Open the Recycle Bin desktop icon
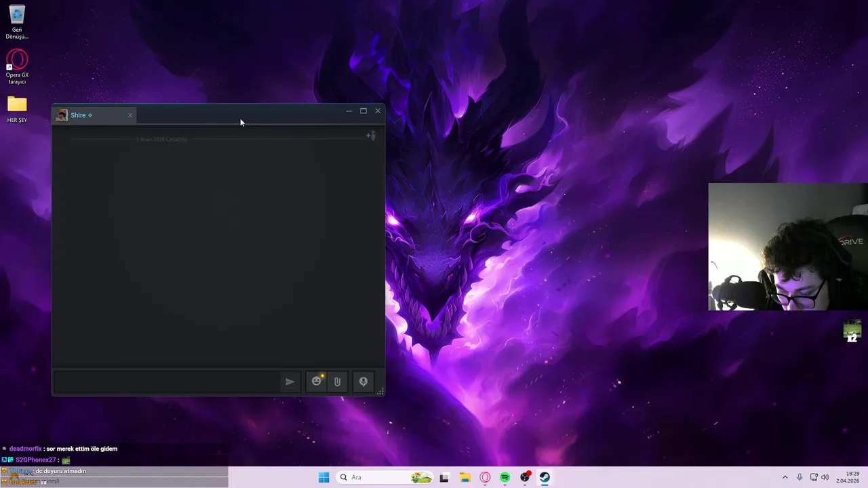 tap(17, 22)
